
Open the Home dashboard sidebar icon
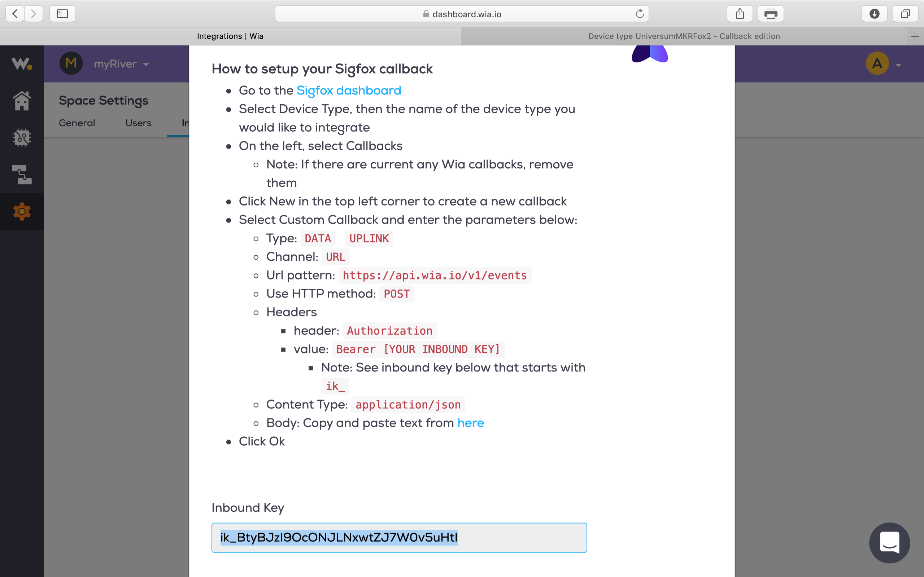click(22, 101)
